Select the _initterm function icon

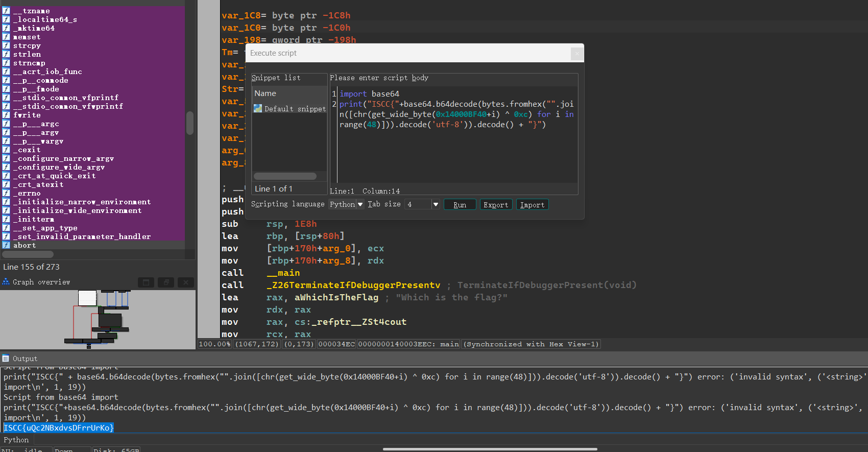6,219
